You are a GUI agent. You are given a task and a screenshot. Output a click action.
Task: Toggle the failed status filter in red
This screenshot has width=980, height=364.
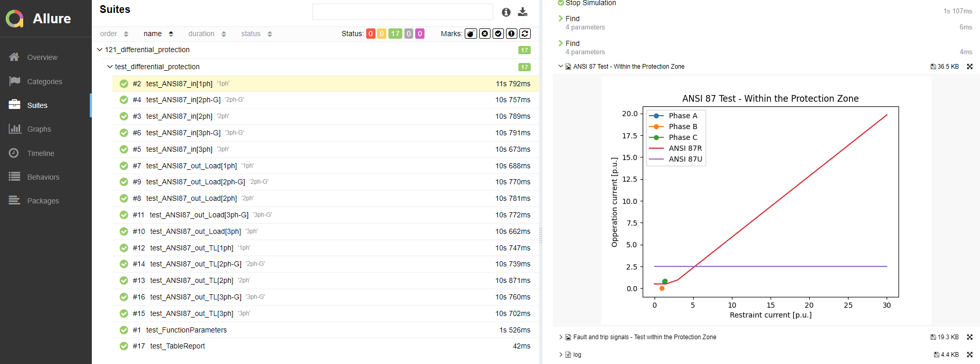click(x=370, y=34)
